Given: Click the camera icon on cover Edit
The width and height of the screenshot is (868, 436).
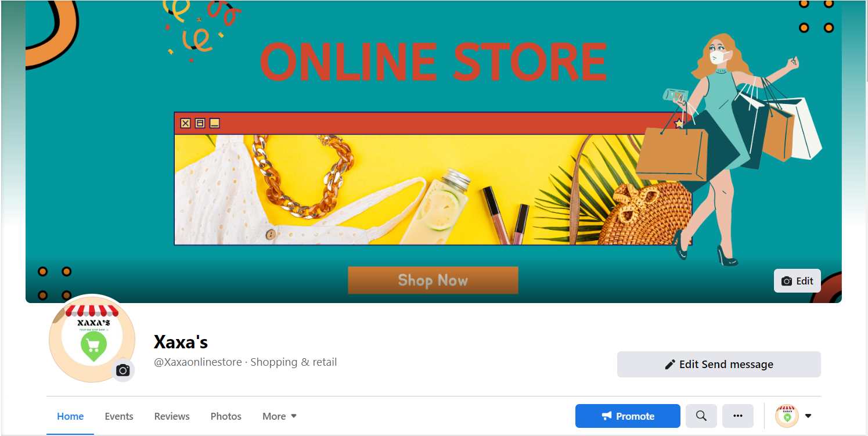Looking at the screenshot, I should click(x=787, y=281).
